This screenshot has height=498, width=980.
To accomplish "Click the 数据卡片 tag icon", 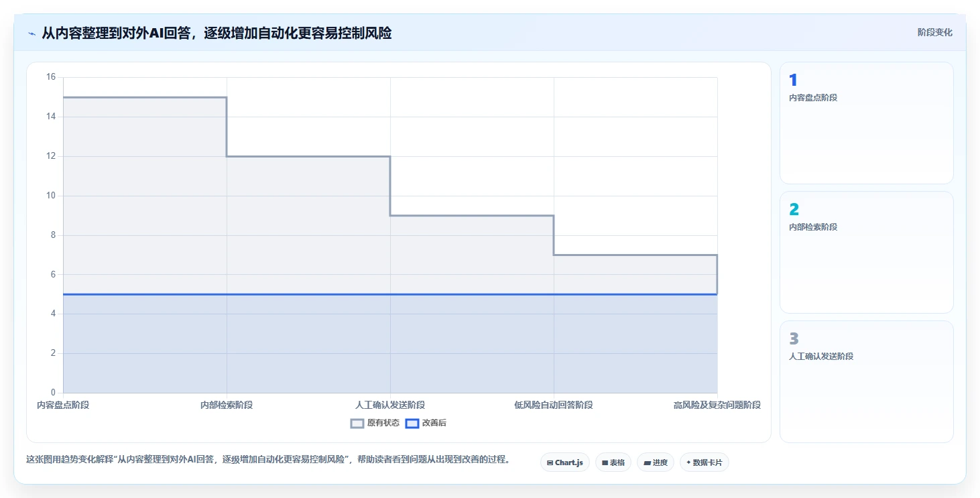I will (x=688, y=462).
